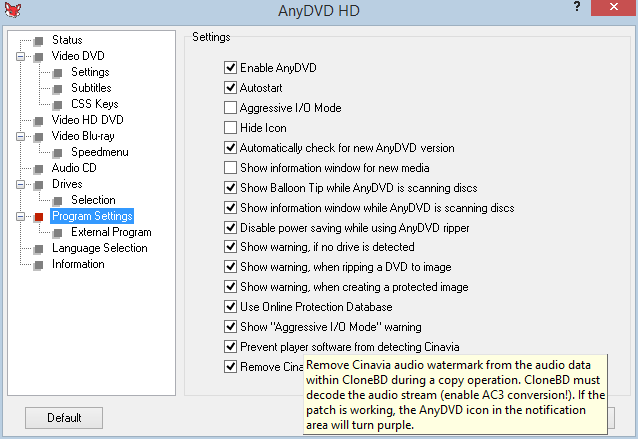Click the square icon beside CSS Keys
Screen dimensions: 638x439
coord(58,105)
